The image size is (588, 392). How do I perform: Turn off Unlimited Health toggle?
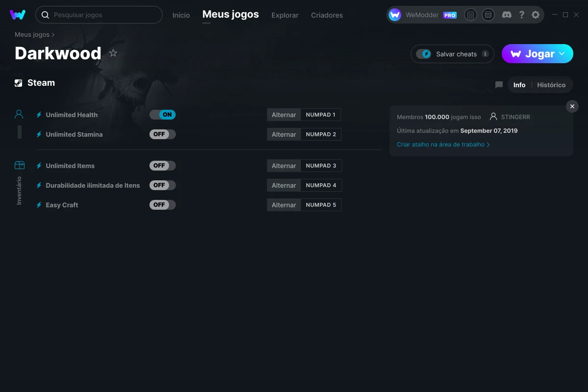click(163, 115)
